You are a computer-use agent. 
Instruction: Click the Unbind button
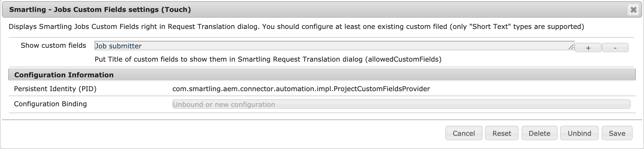click(579, 133)
